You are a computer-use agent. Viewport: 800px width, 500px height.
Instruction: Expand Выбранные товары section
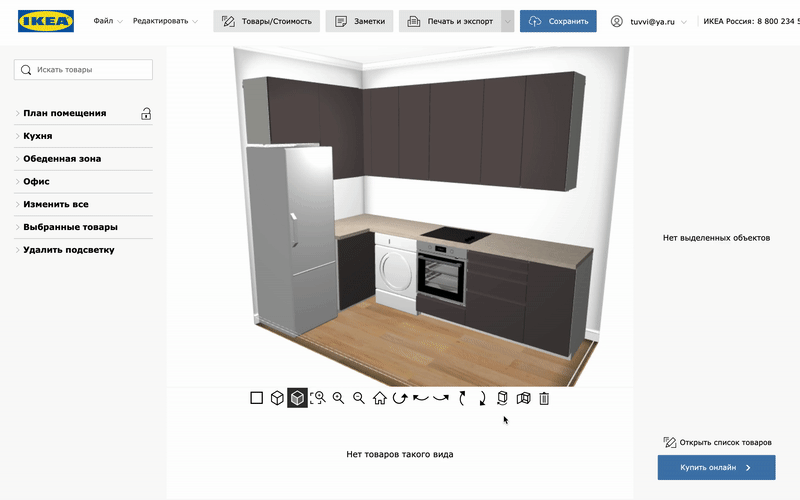[x=83, y=227]
